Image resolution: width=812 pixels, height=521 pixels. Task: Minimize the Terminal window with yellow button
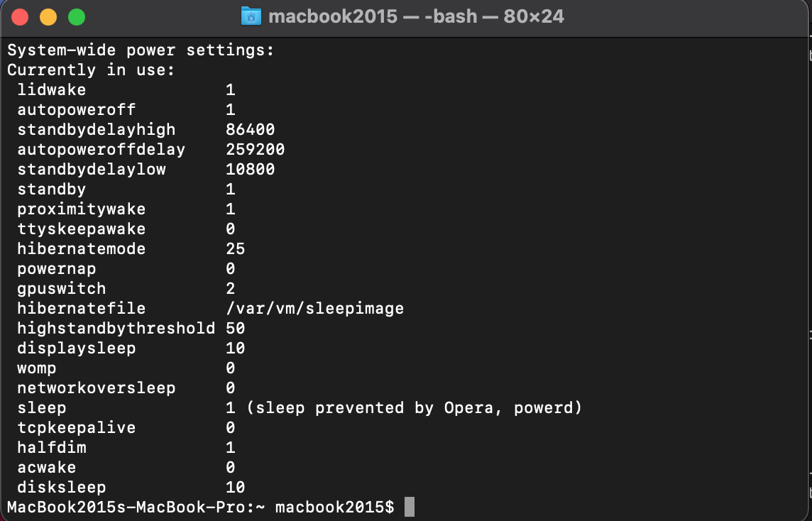(x=48, y=17)
